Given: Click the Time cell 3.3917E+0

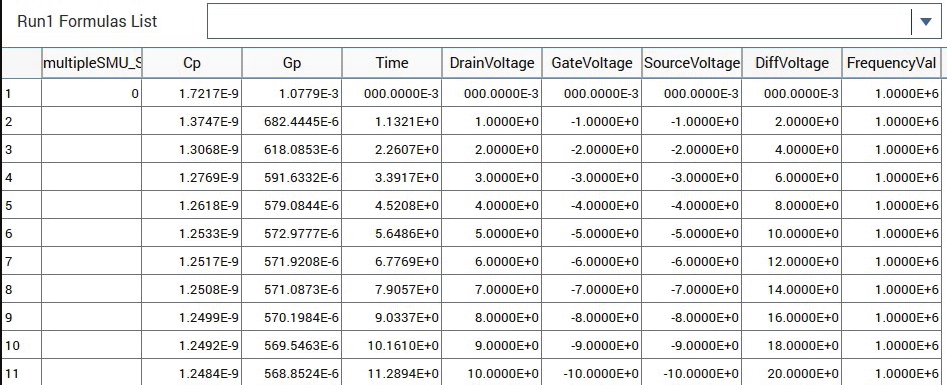Looking at the screenshot, I should tap(392, 177).
